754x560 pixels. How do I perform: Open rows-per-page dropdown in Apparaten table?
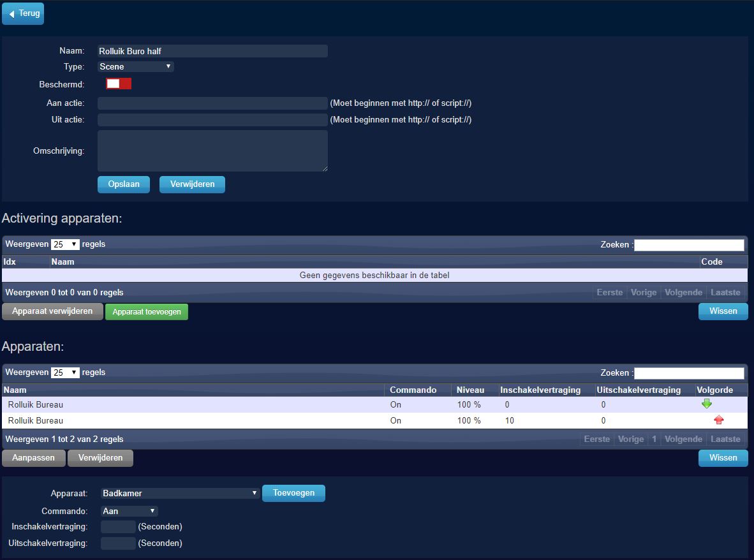[65, 372]
